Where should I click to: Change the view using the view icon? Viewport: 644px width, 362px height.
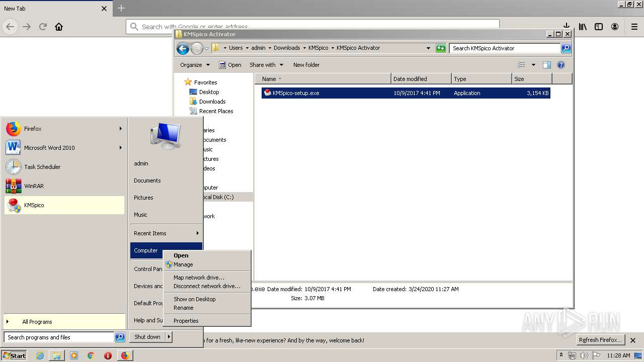[x=521, y=65]
